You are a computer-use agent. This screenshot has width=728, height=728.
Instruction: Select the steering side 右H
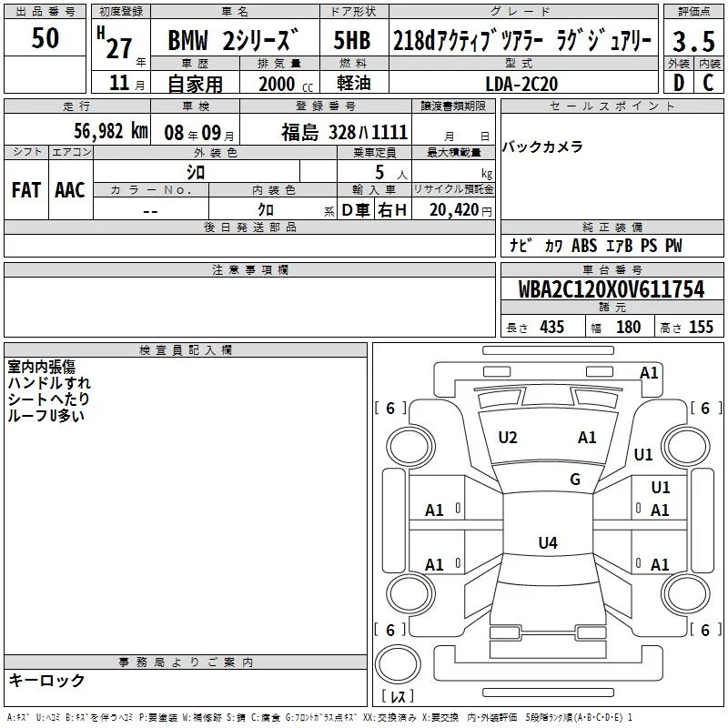click(x=392, y=210)
